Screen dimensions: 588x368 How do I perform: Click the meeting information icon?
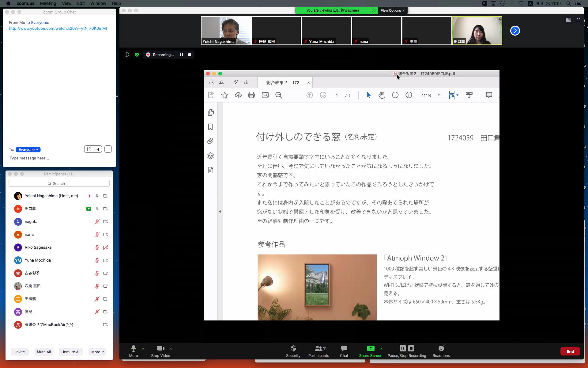[127, 55]
